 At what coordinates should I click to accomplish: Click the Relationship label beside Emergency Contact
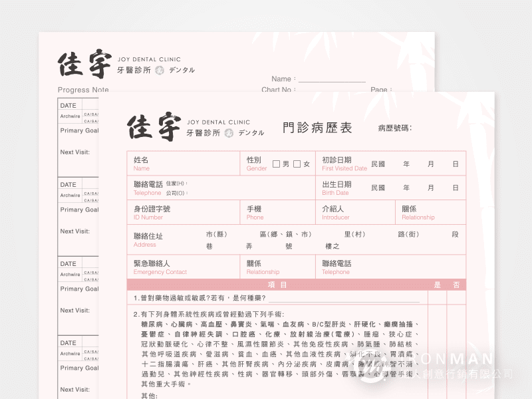(263, 272)
